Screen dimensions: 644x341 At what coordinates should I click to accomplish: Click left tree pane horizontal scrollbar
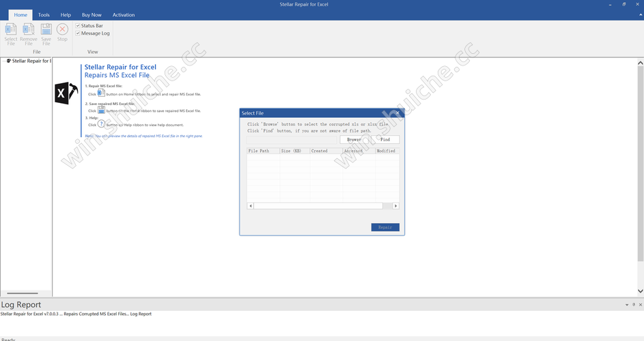pyautogui.click(x=23, y=293)
